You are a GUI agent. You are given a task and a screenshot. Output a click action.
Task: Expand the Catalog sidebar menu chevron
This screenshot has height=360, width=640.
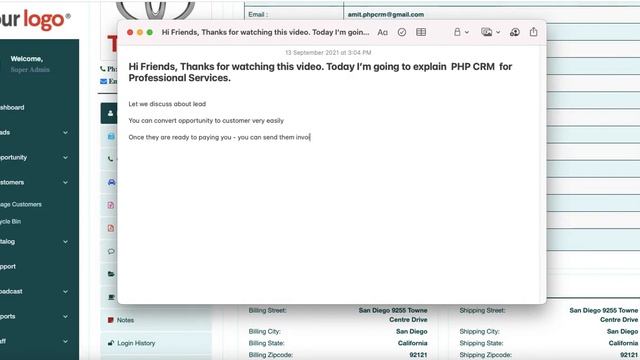[x=65, y=242]
